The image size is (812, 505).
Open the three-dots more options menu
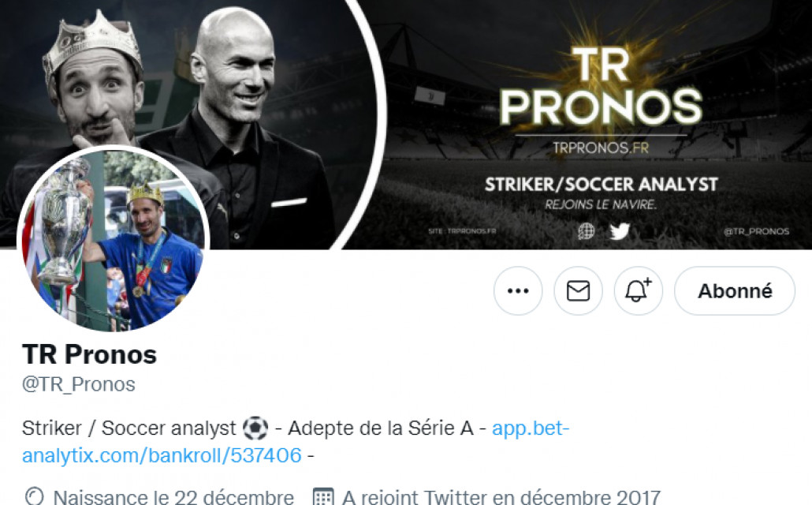tap(518, 291)
